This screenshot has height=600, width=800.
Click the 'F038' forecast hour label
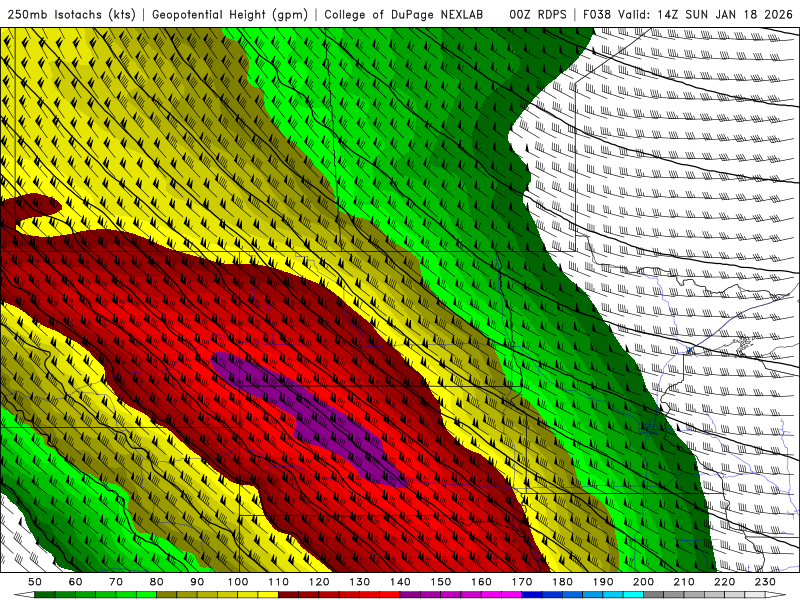(596, 15)
